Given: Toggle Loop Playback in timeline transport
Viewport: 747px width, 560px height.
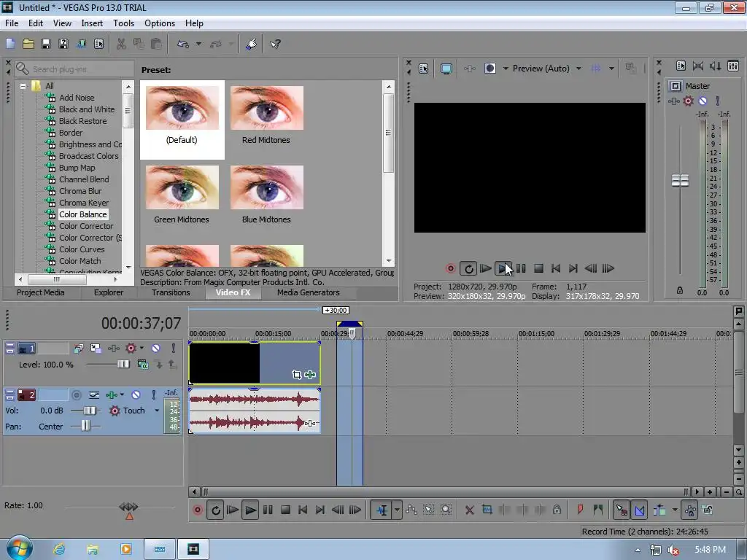Looking at the screenshot, I should point(215,510).
